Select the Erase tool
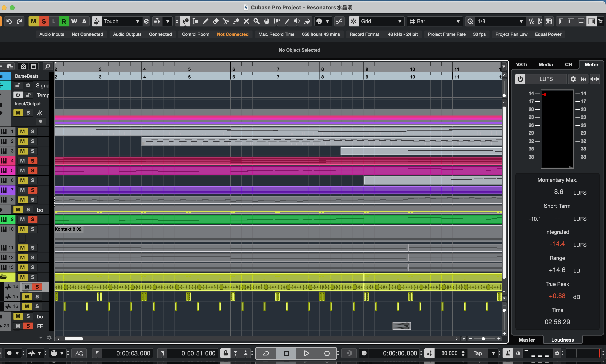The image size is (606, 364). coord(216,21)
